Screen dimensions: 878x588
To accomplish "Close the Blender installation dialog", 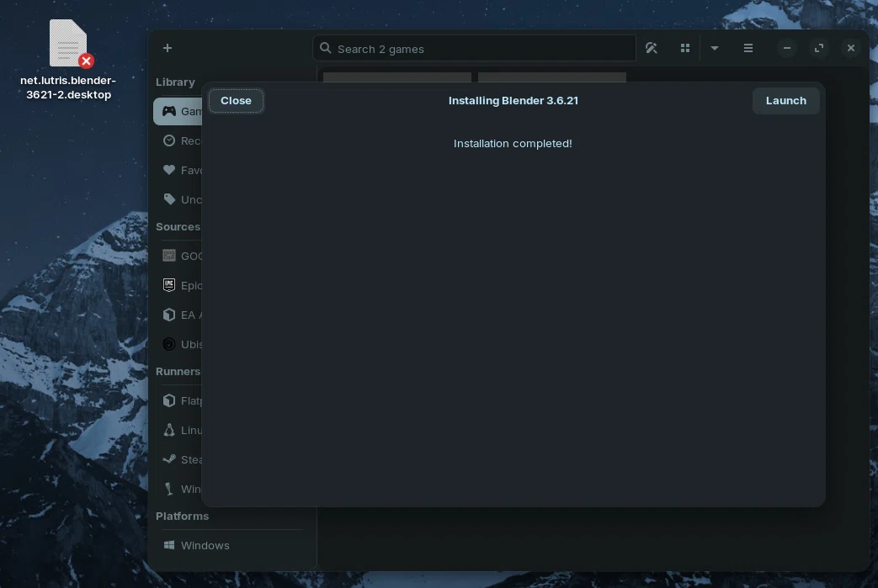I will pos(236,101).
